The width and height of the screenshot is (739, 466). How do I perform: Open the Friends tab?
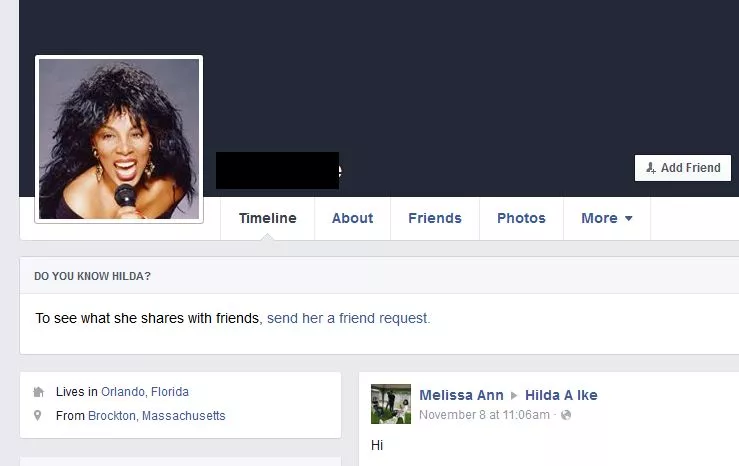pyautogui.click(x=435, y=218)
